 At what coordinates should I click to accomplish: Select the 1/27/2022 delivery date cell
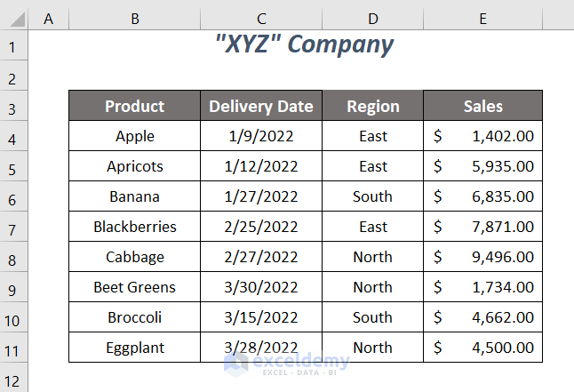260,197
